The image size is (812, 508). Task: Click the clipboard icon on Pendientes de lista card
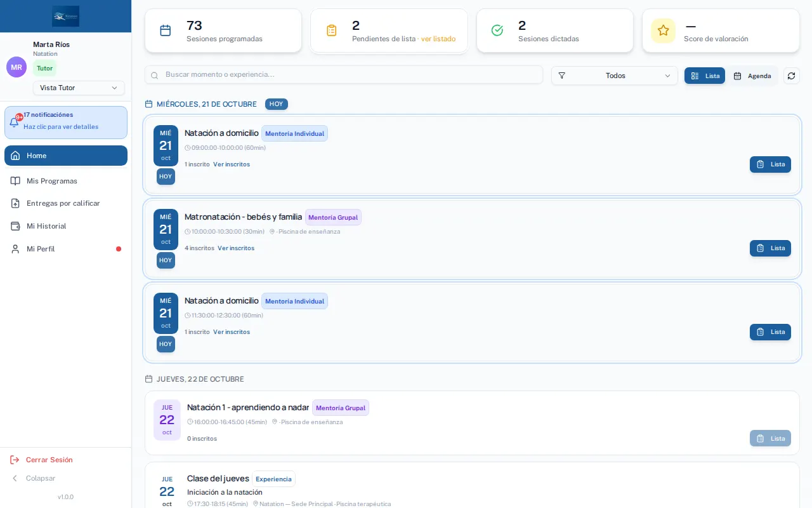331,30
